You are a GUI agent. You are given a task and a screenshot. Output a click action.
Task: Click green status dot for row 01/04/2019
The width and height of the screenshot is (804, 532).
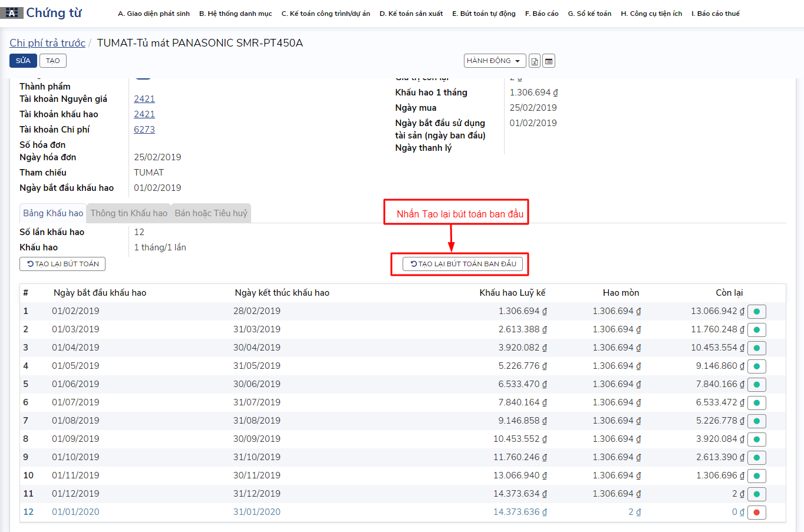pos(757,348)
